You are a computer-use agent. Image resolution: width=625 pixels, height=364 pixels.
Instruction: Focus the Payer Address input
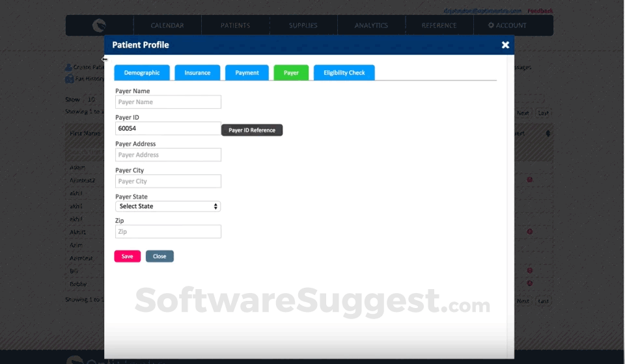click(168, 155)
